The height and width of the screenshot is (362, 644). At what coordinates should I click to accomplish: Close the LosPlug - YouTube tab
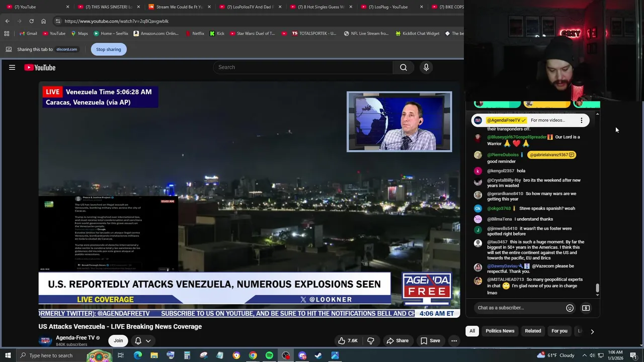pos(422,7)
